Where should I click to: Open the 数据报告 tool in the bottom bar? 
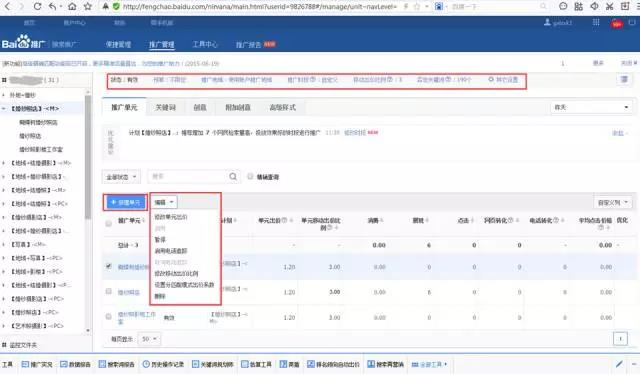(x=76, y=364)
